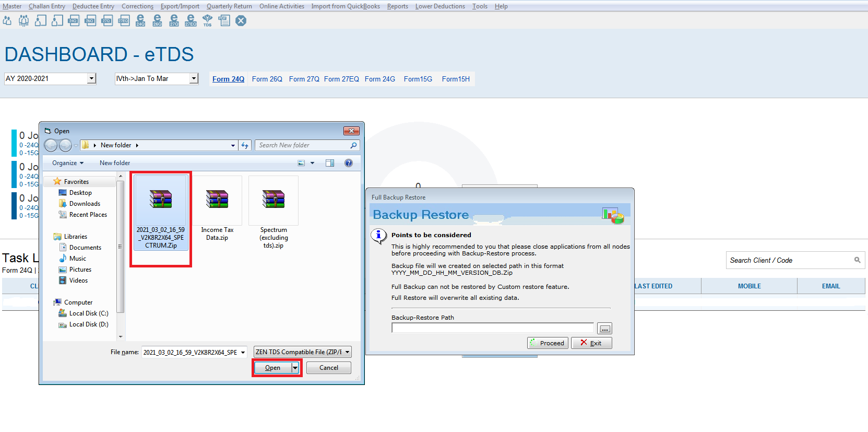Open the recent pages dropdown near Back/Forward
868x432 pixels.
tap(76, 146)
